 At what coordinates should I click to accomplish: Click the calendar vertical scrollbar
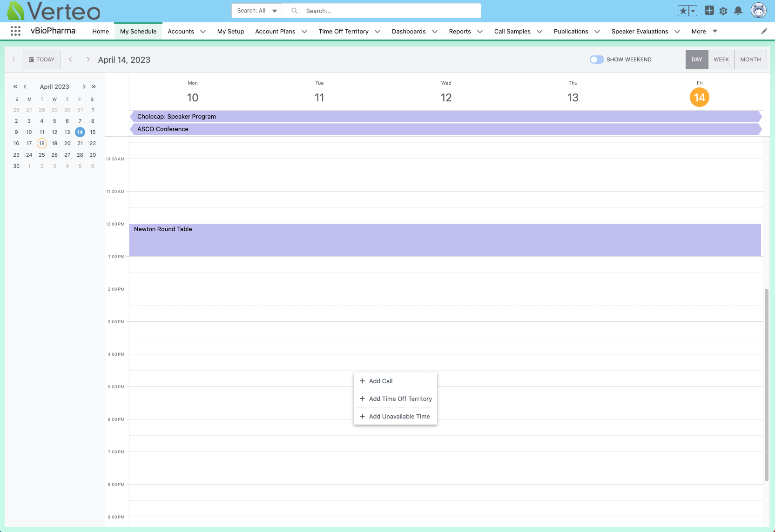click(766, 385)
